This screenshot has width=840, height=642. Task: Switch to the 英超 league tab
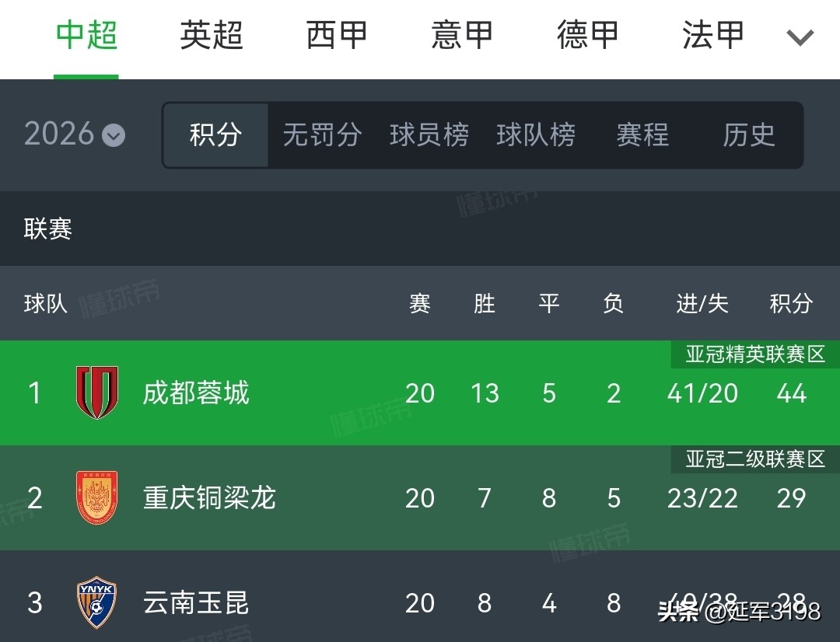[x=212, y=35]
